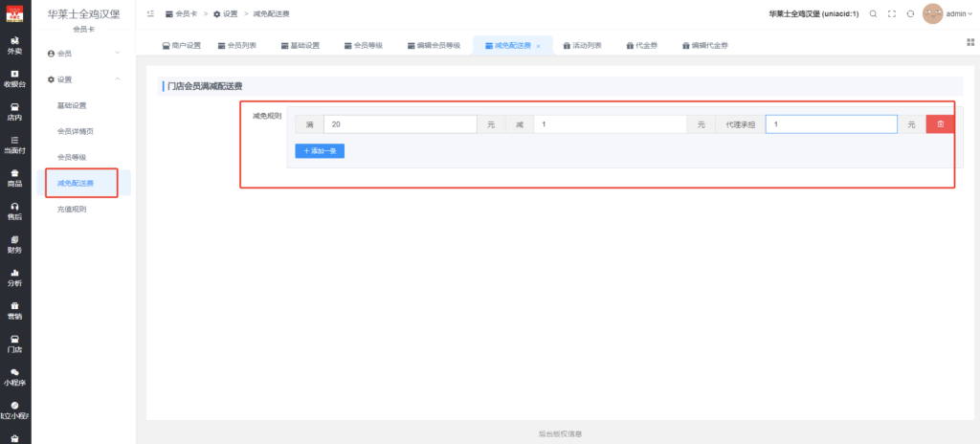
Task: Switch to the 会员列表 tab
Action: pos(236,46)
